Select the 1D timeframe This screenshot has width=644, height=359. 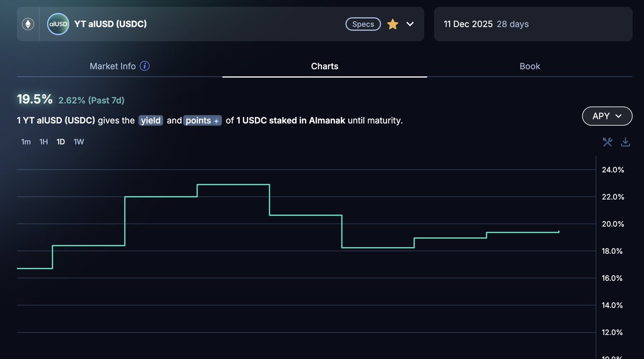pyautogui.click(x=61, y=142)
